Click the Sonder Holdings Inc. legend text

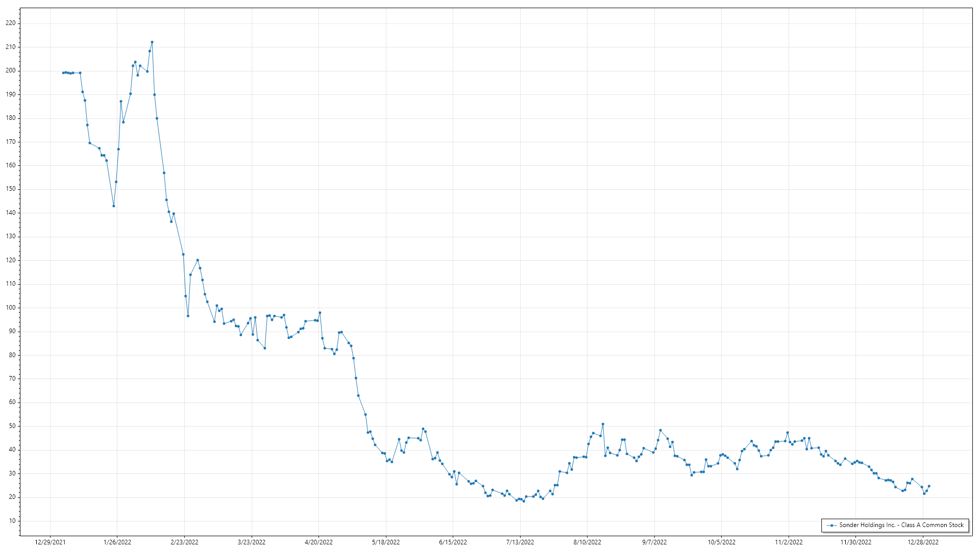point(901,525)
